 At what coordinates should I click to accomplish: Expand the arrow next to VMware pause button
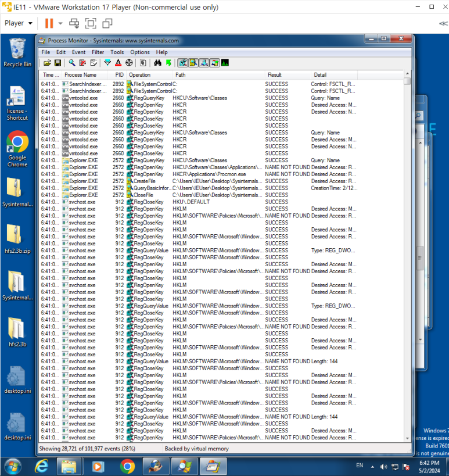[x=60, y=23]
